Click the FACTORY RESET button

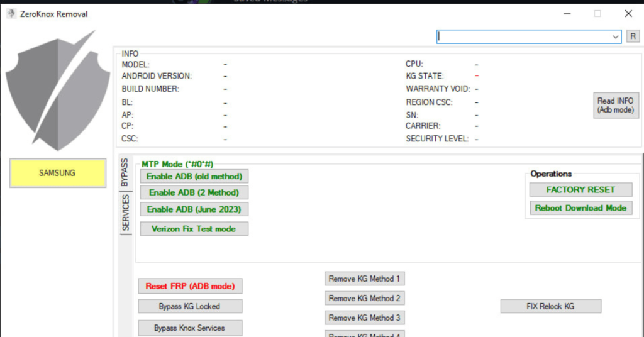click(x=580, y=190)
